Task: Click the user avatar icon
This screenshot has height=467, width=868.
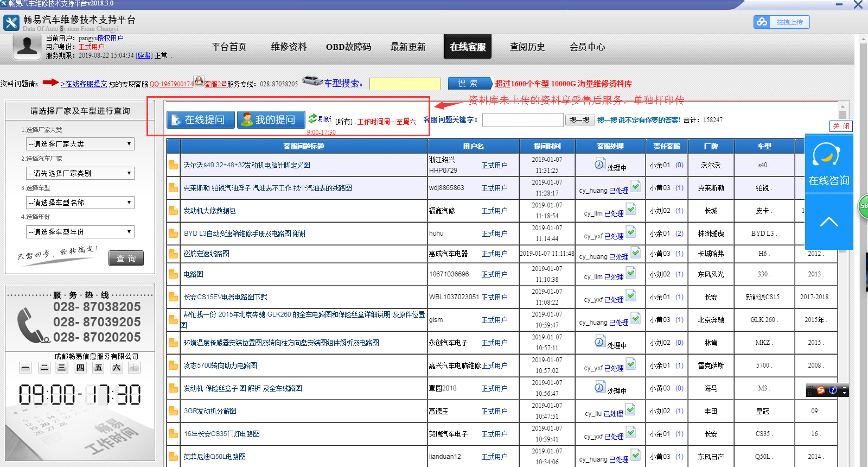Action: pyautogui.click(x=27, y=47)
